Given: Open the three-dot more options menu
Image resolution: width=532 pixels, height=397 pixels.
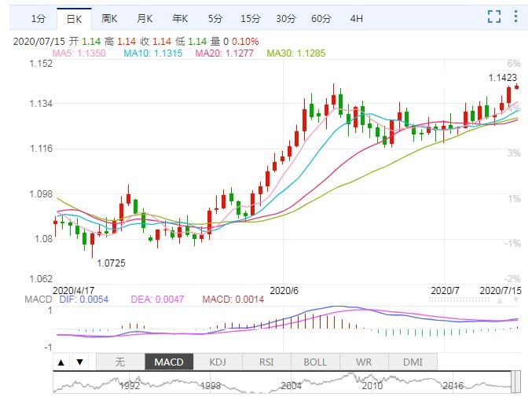Looking at the screenshot, I should click(x=516, y=17).
